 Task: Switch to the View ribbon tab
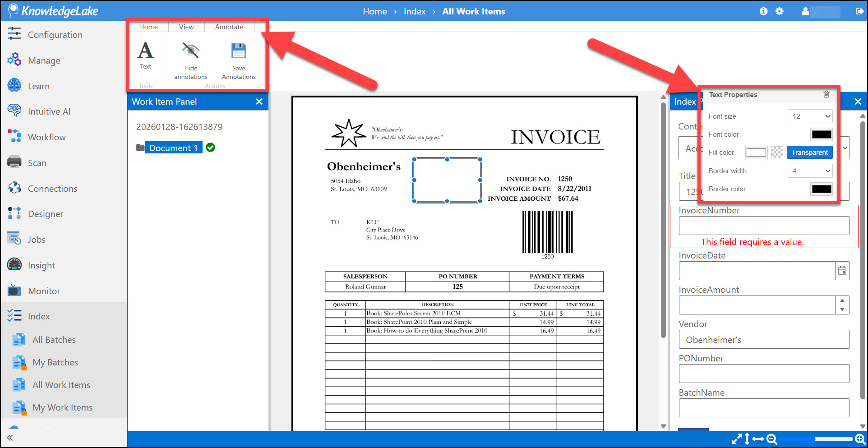(x=186, y=27)
